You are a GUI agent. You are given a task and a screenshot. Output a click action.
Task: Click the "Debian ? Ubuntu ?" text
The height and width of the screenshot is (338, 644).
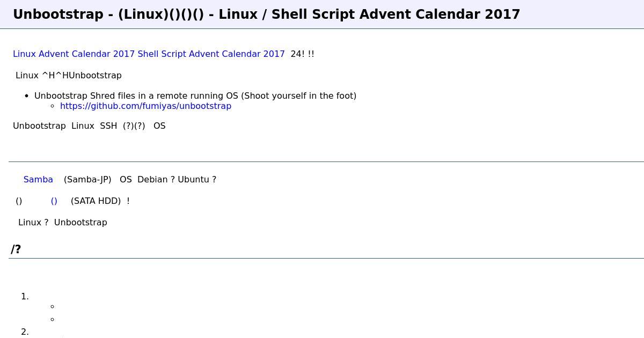pos(177,180)
